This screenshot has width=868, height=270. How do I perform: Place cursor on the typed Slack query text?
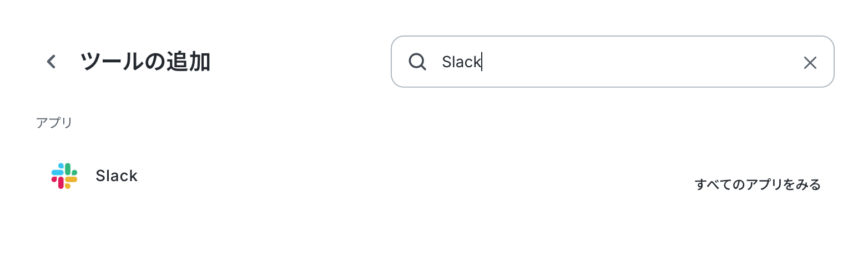[x=461, y=62]
